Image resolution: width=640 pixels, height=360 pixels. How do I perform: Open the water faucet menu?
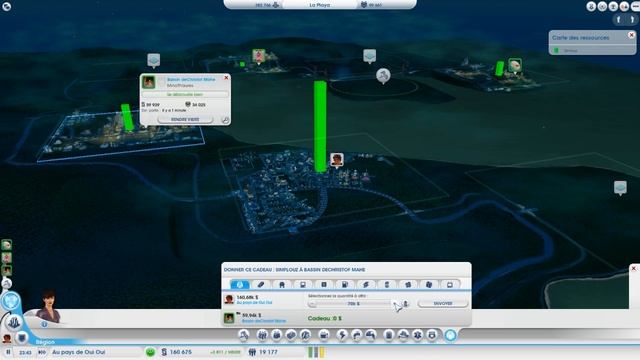(356, 336)
